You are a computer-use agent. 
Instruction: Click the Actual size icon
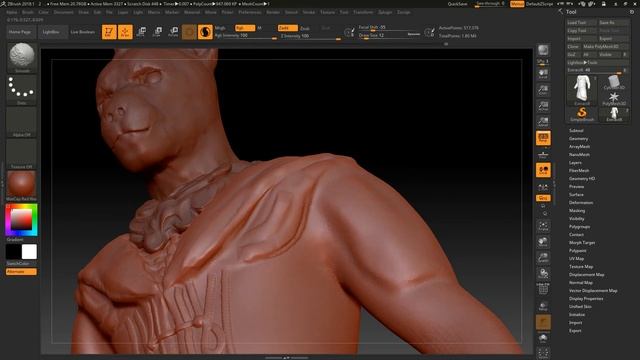pyautogui.click(x=543, y=106)
